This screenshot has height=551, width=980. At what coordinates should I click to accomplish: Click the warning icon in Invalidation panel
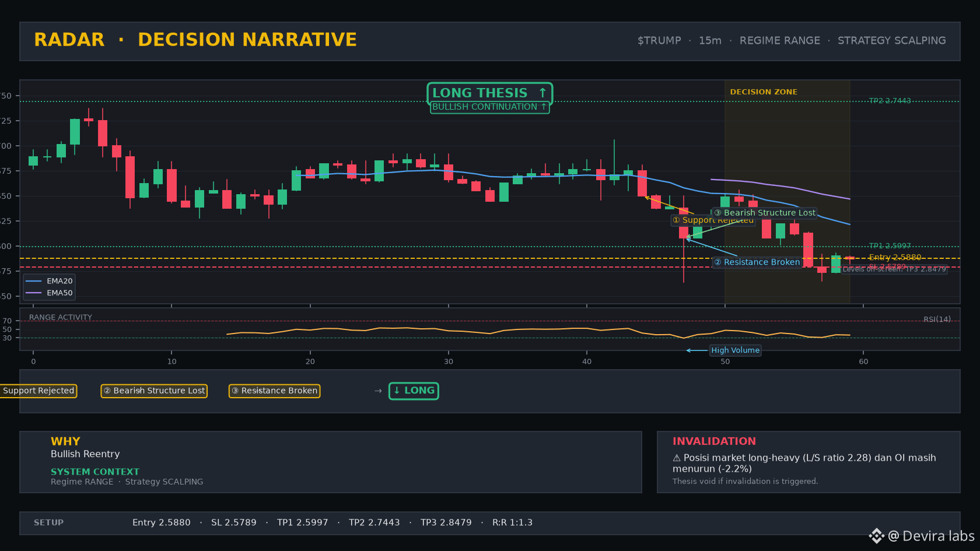(x=677, y=458)
